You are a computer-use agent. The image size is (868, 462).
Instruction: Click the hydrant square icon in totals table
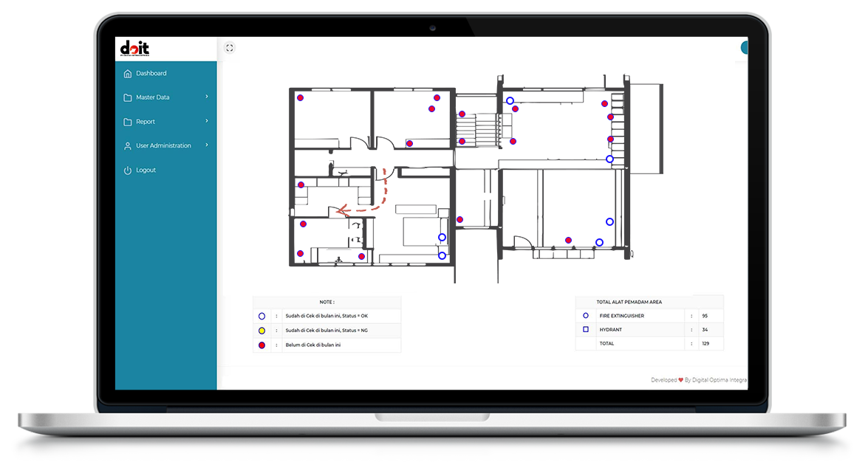pos(586,329)
